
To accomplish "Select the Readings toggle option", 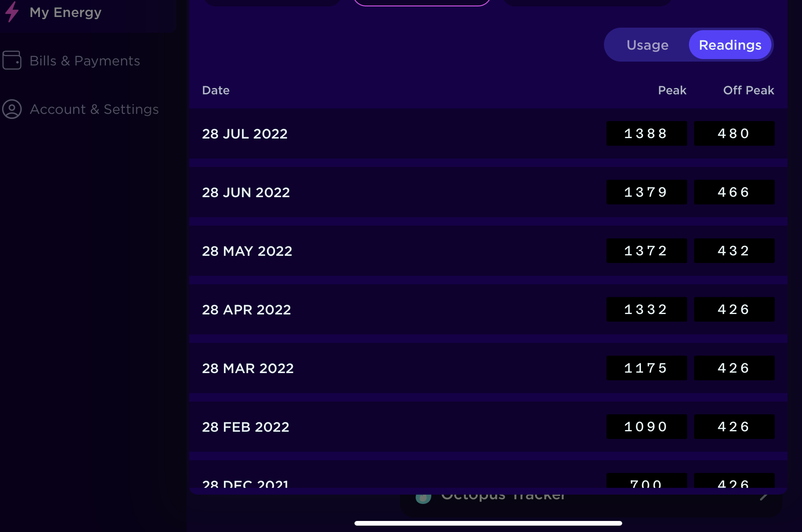I will pos(730,45).
